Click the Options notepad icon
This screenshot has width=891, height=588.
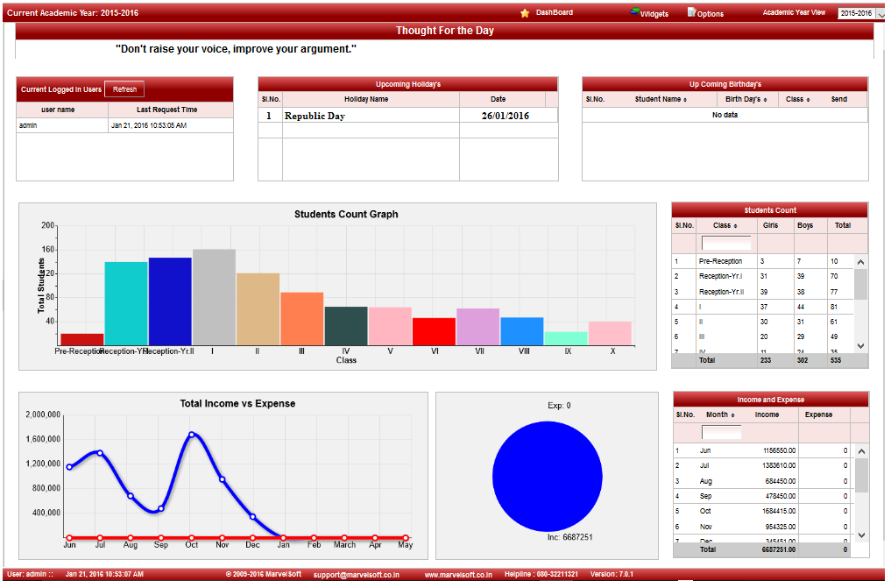click(691, 12)
